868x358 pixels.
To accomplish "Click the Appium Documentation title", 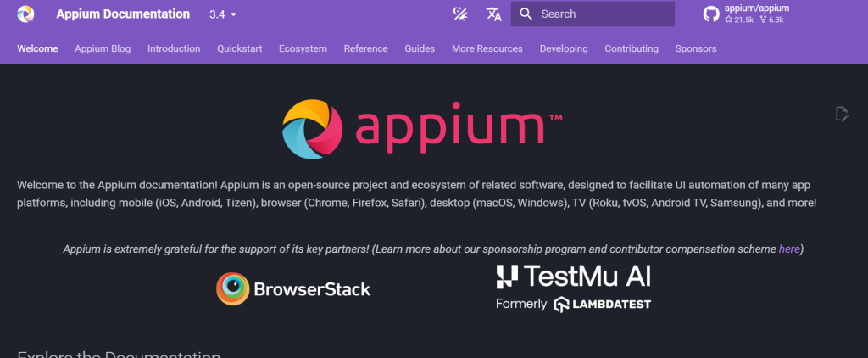I will pos(123,14).
